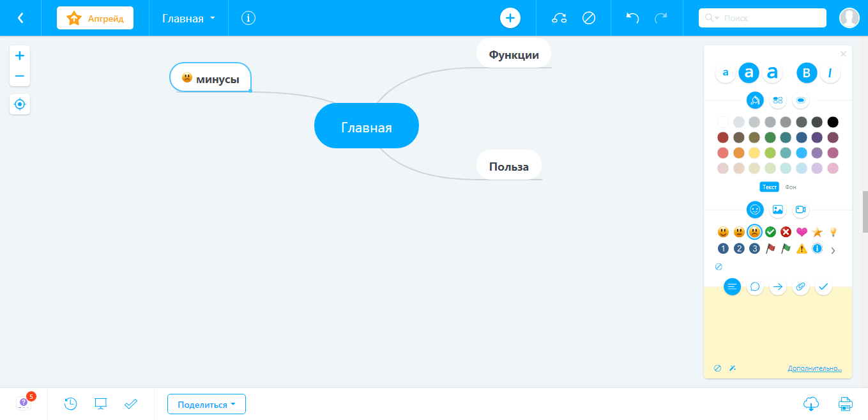Expand the Поделиться dropdown
The image size is (868, 420).
click(206, 404)
